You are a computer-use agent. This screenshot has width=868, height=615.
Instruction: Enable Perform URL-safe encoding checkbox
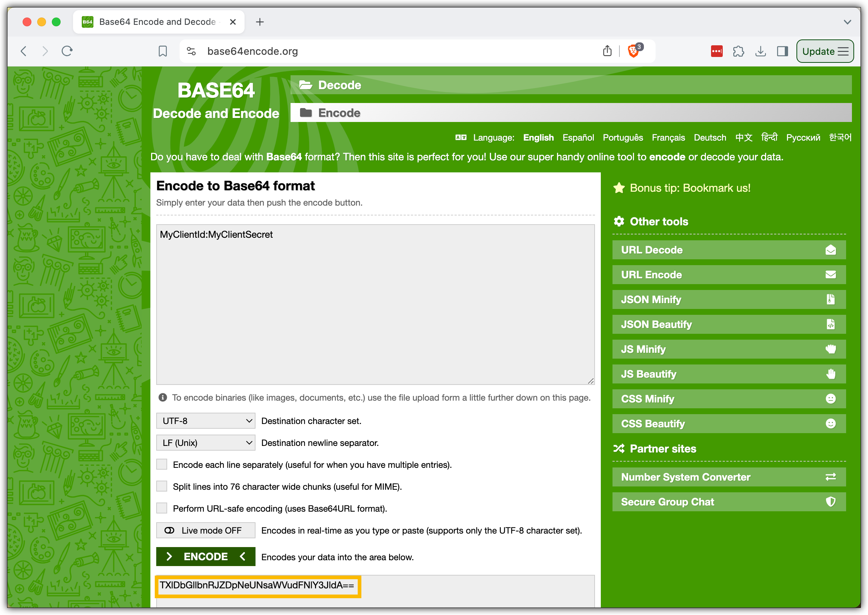click(162, 508)
